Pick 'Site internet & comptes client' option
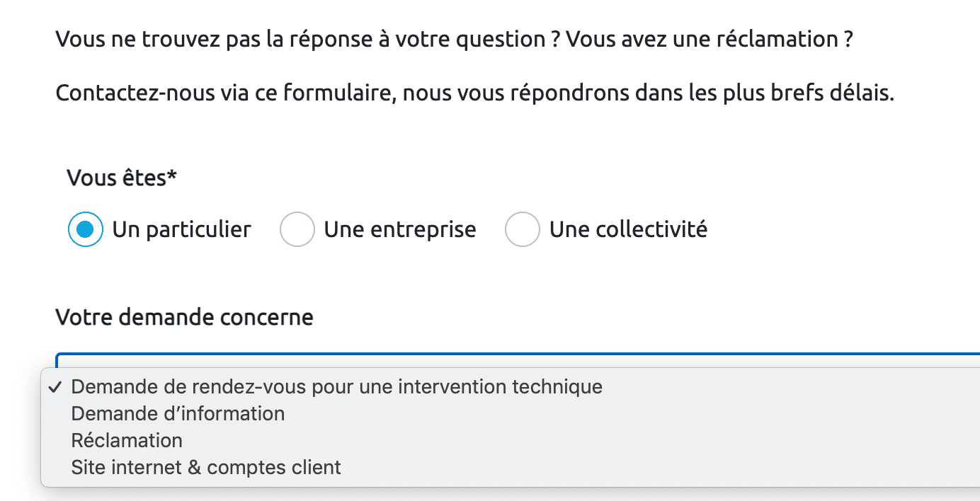 205,467
